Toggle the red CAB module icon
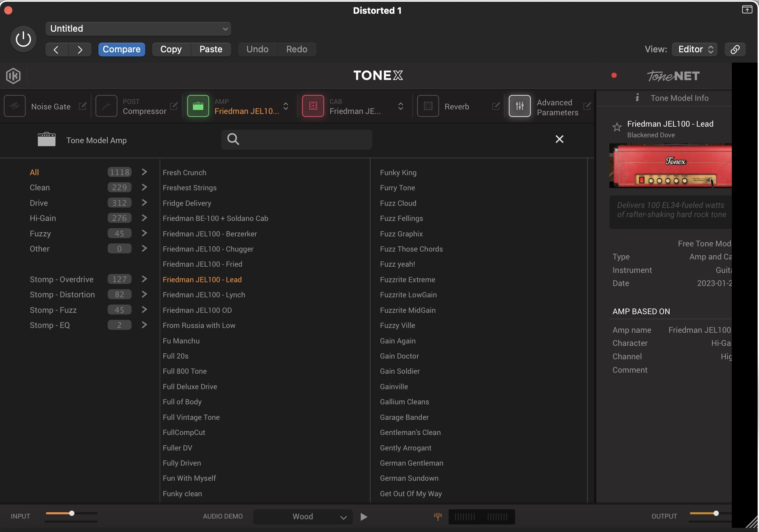 click(313, 106)
